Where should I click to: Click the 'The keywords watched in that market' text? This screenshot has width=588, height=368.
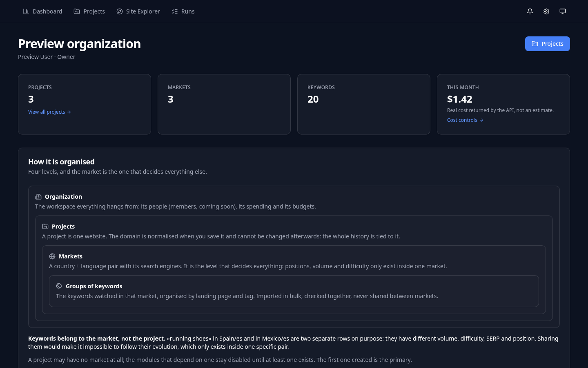tap(247, 296)
